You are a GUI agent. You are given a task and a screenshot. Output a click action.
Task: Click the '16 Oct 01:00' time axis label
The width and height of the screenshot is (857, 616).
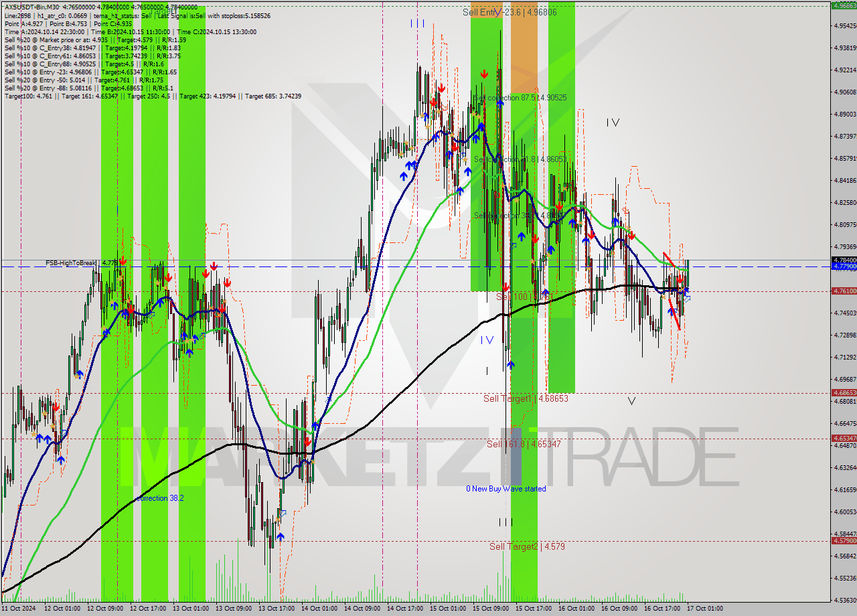pos(576,609)
